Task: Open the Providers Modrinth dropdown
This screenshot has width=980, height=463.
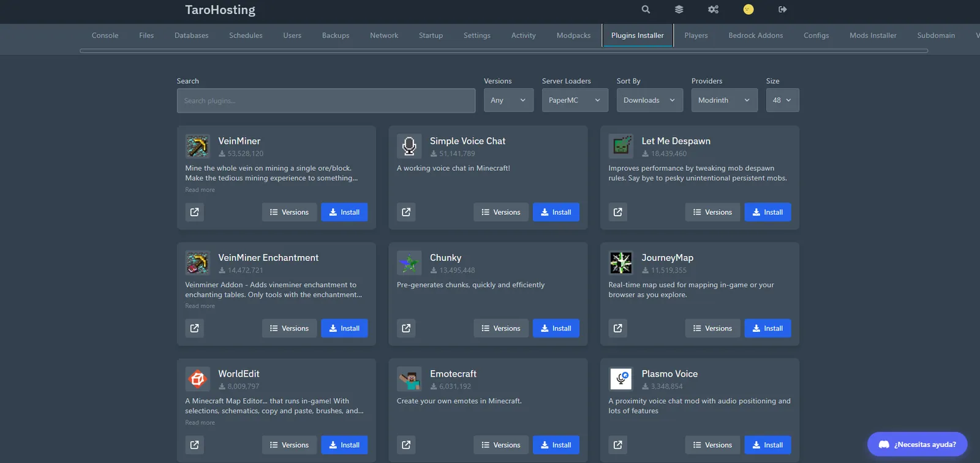Action: point(724,100)
